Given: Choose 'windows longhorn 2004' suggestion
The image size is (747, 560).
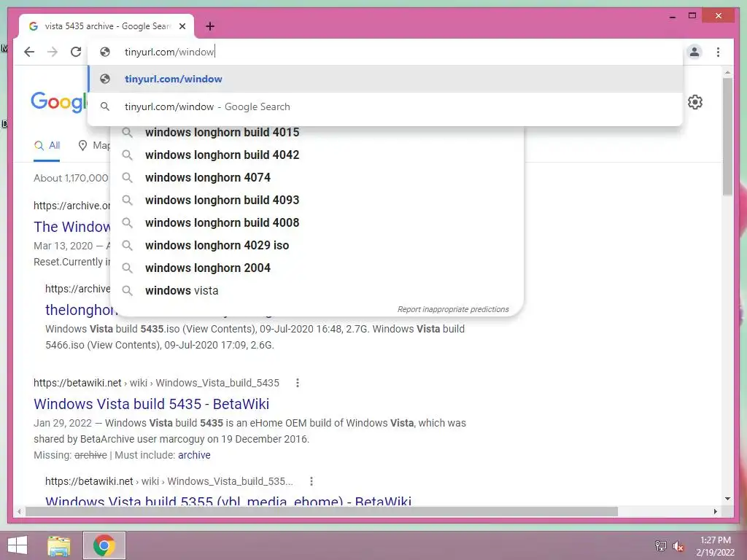Looking at the screenshot, I should (x=317, y=268).
